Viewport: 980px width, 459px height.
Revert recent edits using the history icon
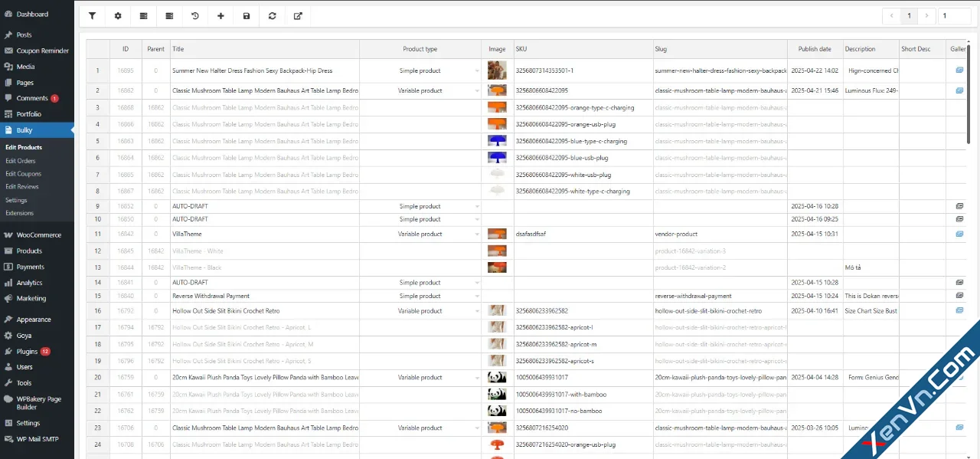[194, 15]
